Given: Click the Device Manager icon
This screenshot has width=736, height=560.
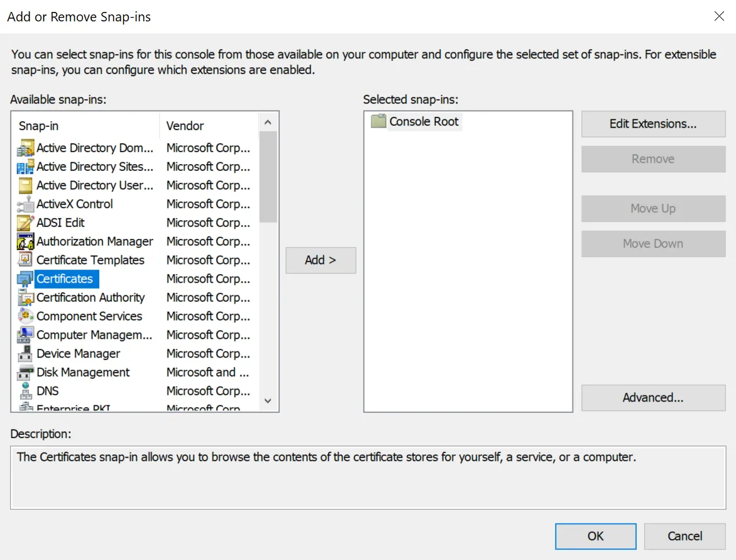Looking at the screenshot, I should coord(25,353).
